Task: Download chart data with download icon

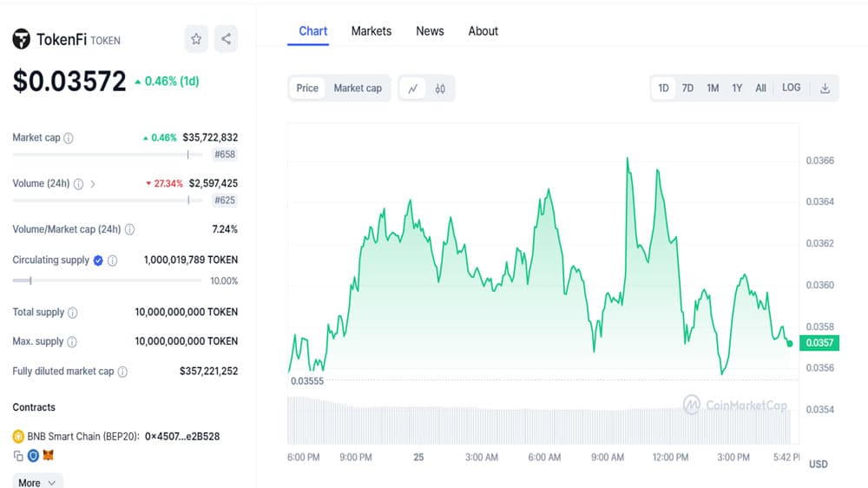Action: click(x=825, y=89)
